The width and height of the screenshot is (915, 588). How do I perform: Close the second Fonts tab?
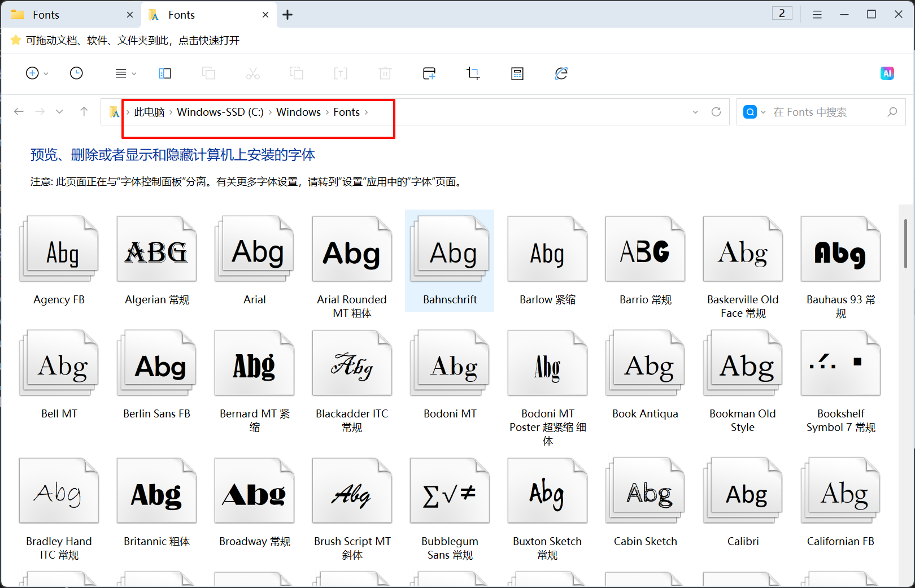265,15
